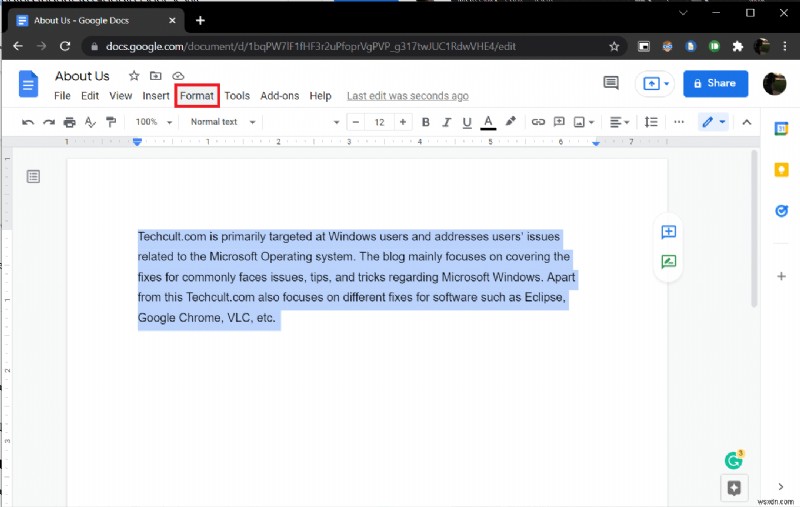Image resolution: width=800 pixels, height=507 pixels.
Task: Click the Add comment icon beside page
Action: pos(669,232)
